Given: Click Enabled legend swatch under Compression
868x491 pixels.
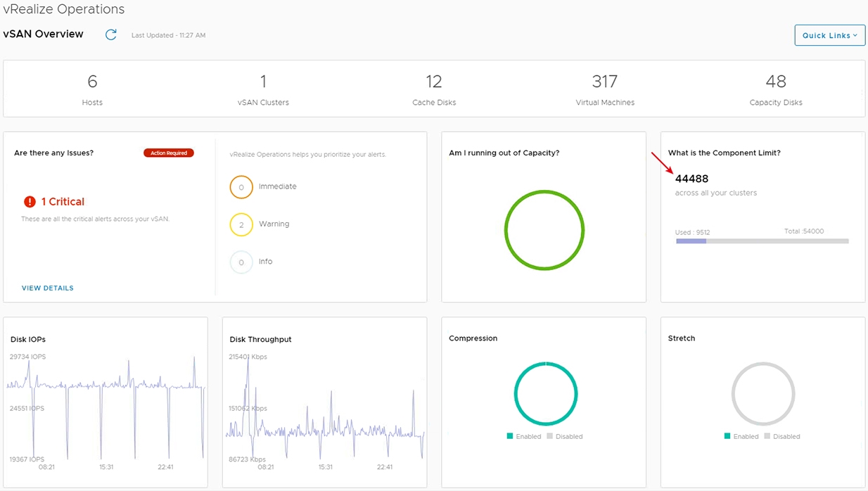Looking at the screenshot, I should point(510,436).
